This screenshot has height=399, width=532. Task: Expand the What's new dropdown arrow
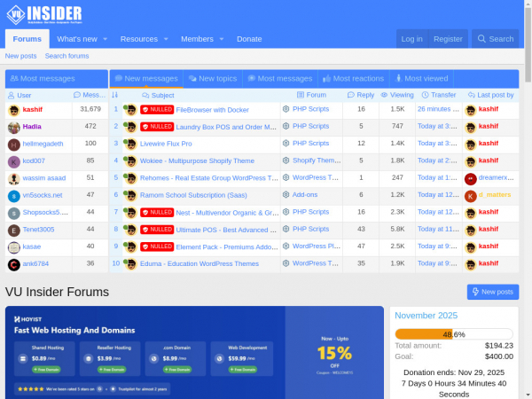point(105,39)
